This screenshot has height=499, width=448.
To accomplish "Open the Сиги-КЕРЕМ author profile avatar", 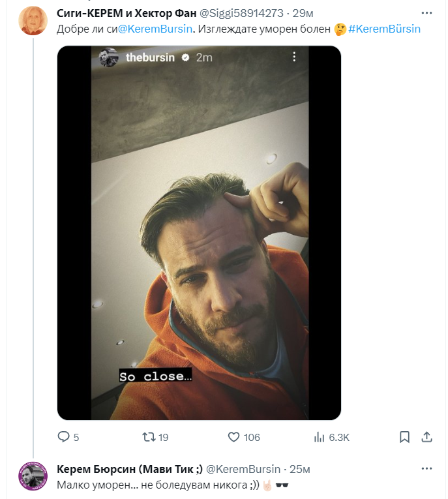I will (32, 21).
